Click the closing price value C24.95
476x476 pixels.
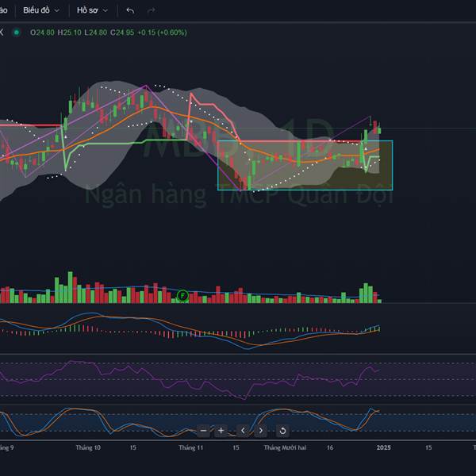tap(121, 33)
